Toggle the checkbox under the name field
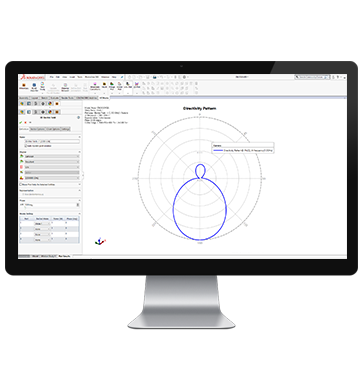362x376 pixels. click(26, 146)
